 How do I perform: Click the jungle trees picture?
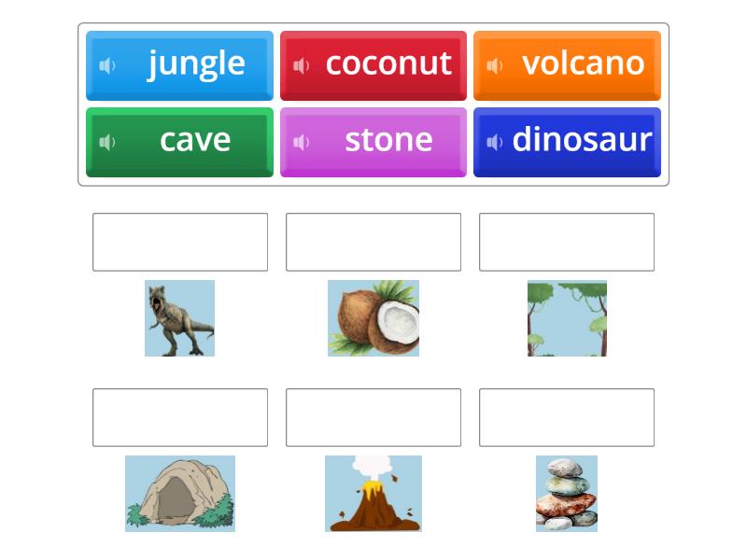(567, 318)
